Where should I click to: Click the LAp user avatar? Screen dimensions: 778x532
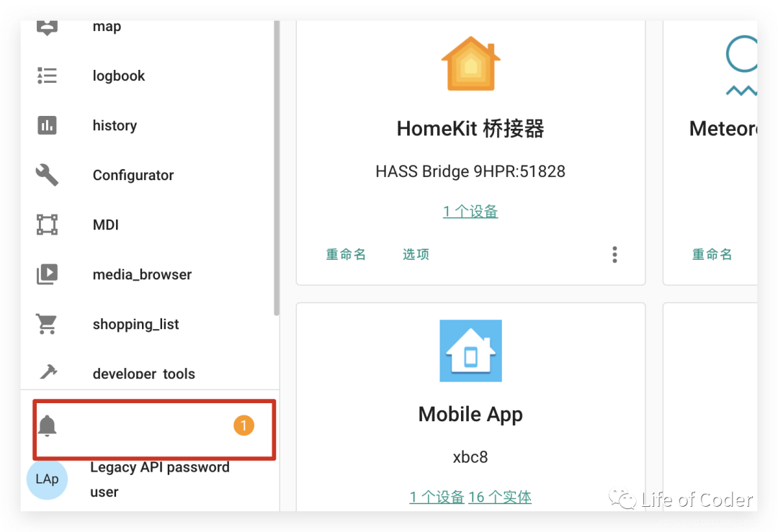[47, 479]
